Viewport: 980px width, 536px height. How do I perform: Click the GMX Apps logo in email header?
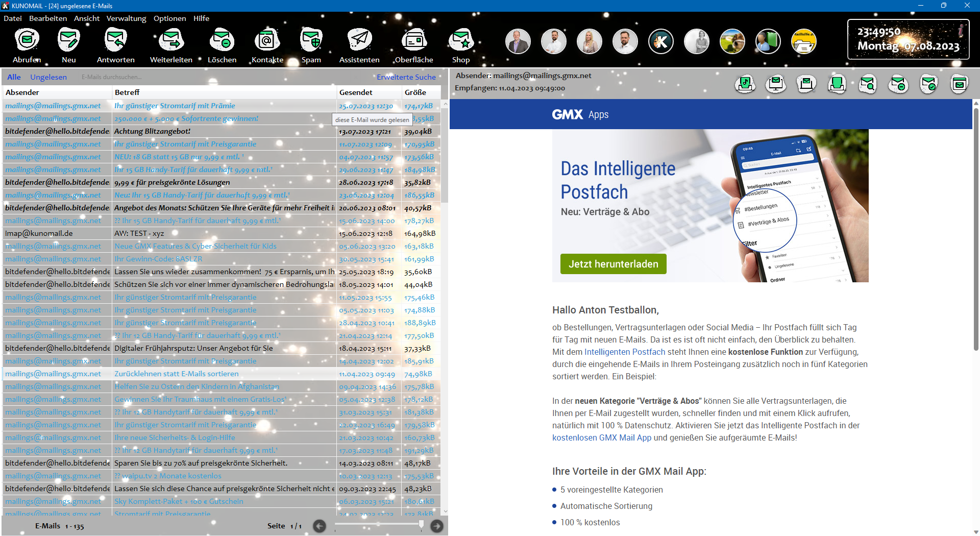(x=580, y=114)
